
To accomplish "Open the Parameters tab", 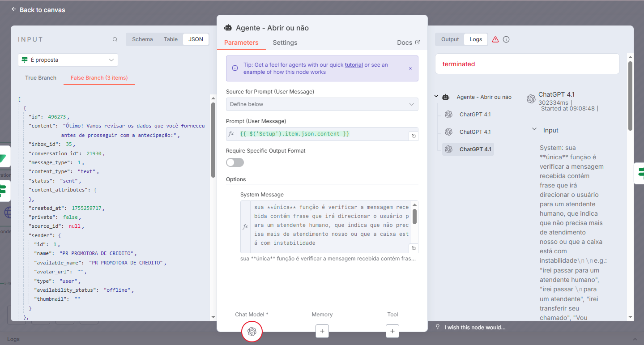I will 241,43.
